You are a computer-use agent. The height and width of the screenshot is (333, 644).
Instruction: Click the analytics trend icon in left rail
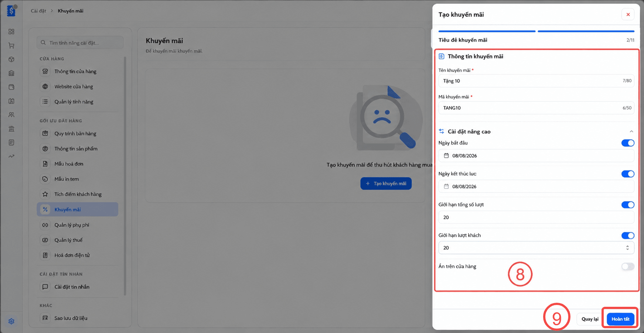[11, 156]
